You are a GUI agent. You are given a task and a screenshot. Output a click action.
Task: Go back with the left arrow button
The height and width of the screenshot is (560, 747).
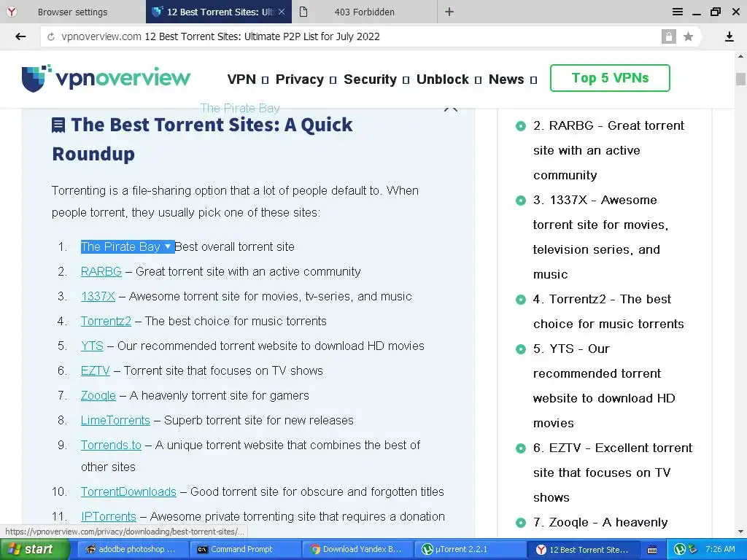[x=20, y=36]
